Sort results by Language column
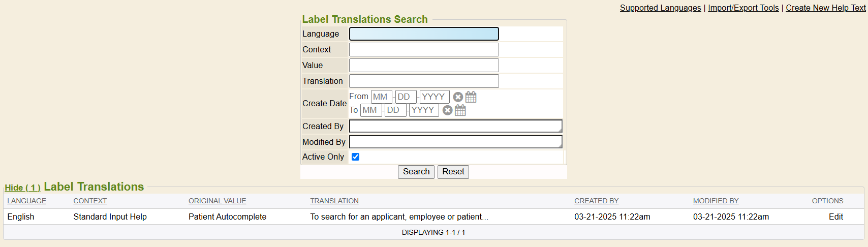Image resolution: width=868 pixels, height=247 pixels. (x=26, y=201)
